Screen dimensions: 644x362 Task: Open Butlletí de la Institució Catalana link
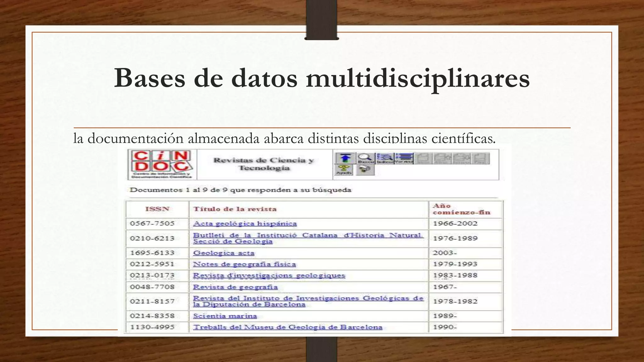308,238
